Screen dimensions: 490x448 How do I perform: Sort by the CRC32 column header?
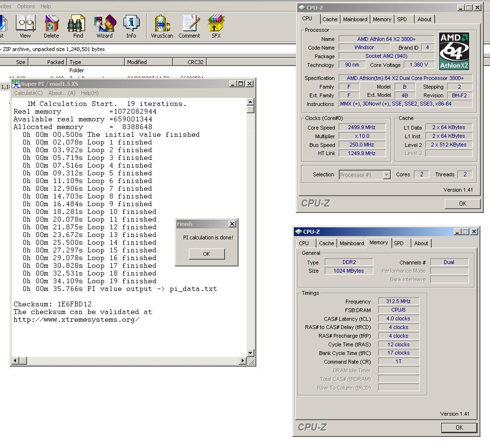click(190, 62)
